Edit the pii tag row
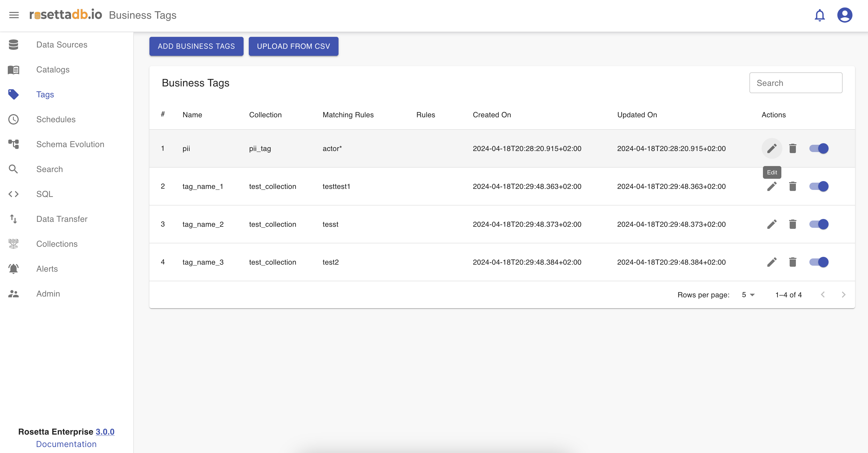Image resolution: width=868 pixels, height=453 pixels. pyautogui.click(x=772, y=148)
